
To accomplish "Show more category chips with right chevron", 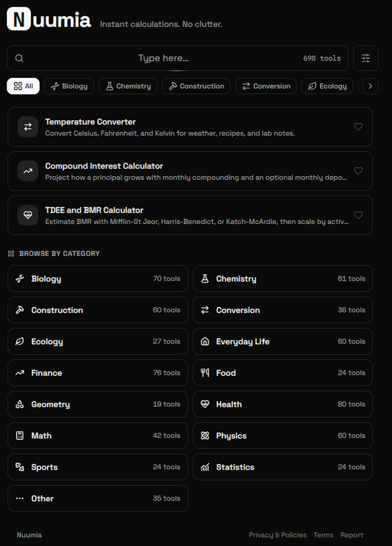I will tap(370, 86).
